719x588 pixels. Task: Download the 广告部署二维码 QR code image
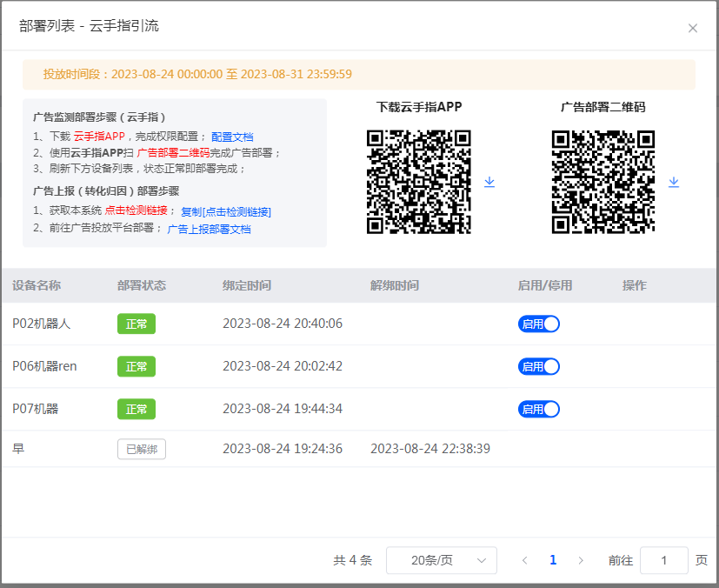click(674, 182)
